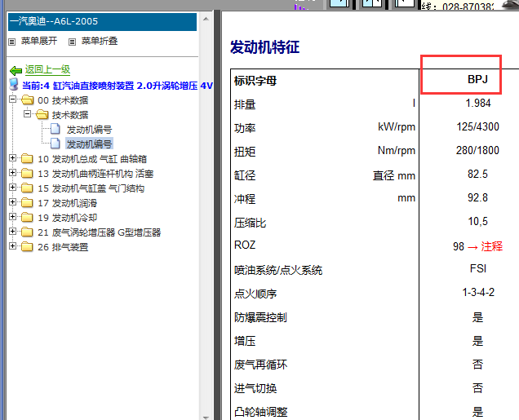The image size is (519, 420).
Task: Open the first 发动机编号 document
Action: pyautogui.click(x=90, y=130)
